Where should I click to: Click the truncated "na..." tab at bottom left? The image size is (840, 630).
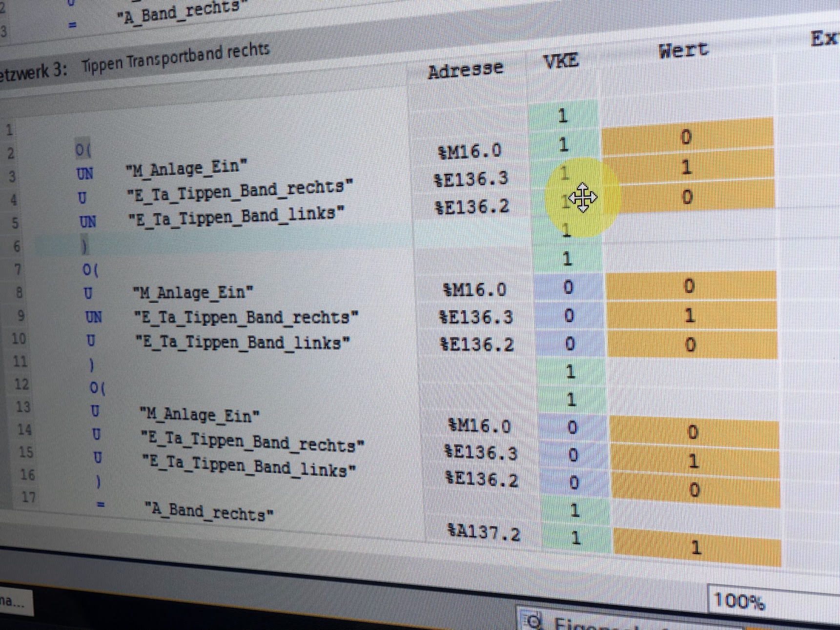(13, 601)
